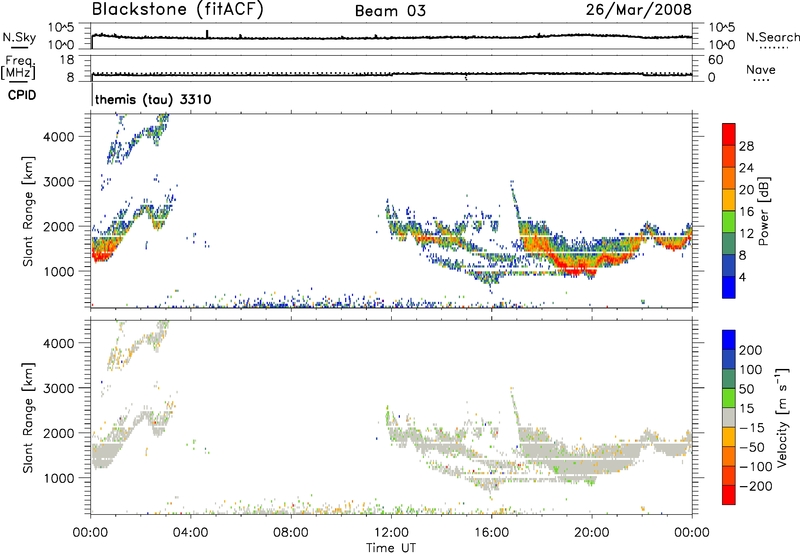This screenshot has width=800, height=554.
Task: Click the noise spike near 04:40 in N.Sky plot
Action: point(207,34)
